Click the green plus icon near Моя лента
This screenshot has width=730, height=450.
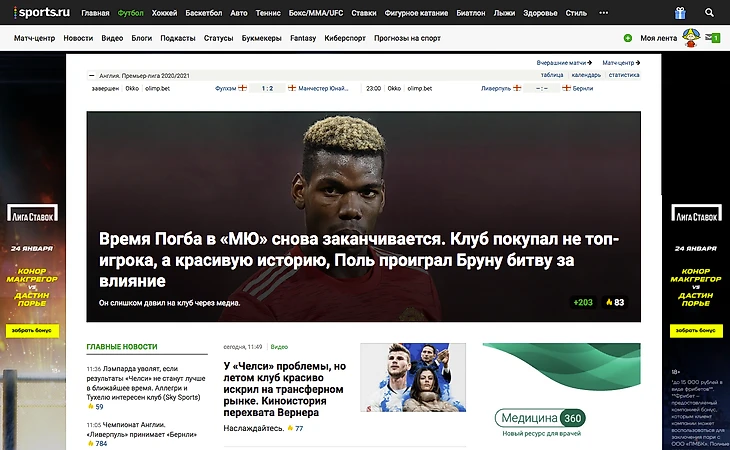[628, 38]
